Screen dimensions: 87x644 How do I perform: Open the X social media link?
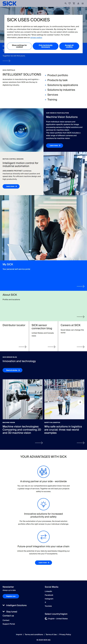(45, 603)
